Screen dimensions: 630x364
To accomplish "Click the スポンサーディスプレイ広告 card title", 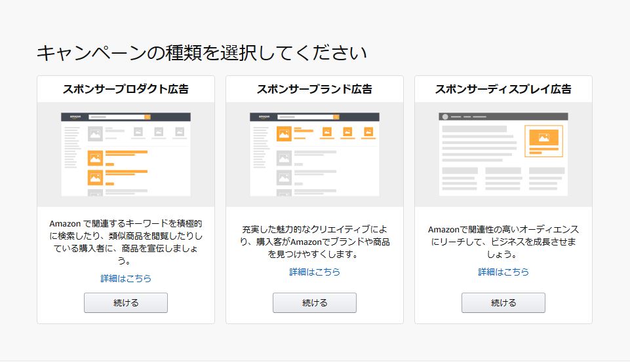I will (x=503, y=88).
